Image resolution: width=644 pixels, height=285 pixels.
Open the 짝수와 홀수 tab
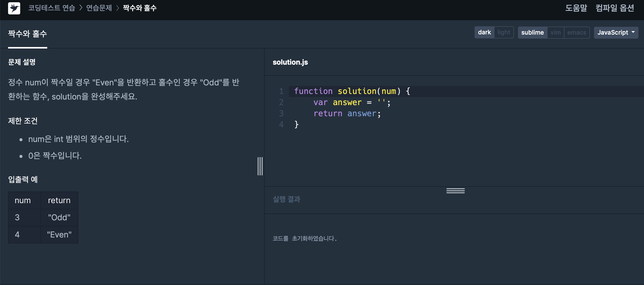(x=27, y=34)
